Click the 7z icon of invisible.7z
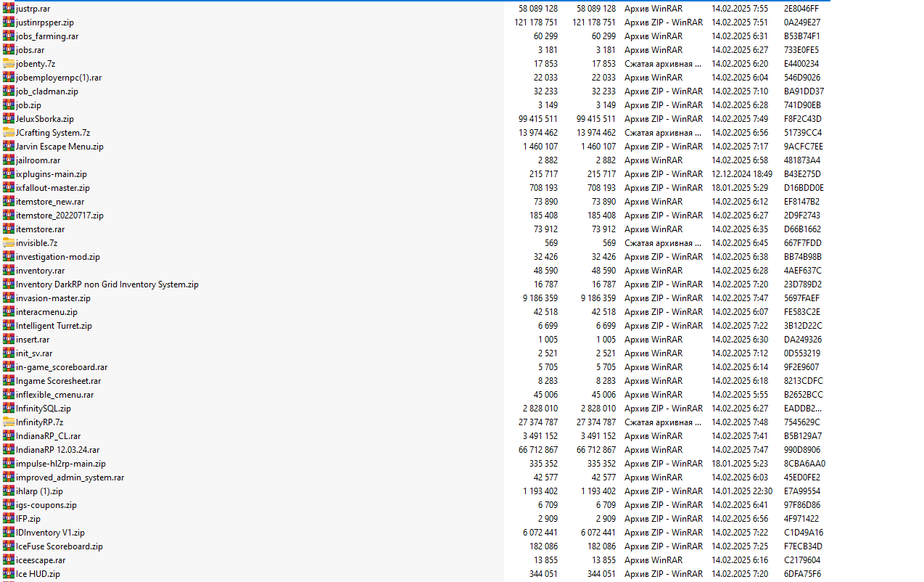924x582 pixels. (x=9, y=243)
